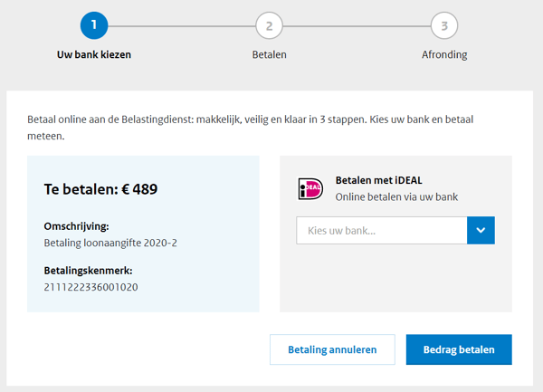Image resolution: width=543 pixels, height=392 pixels.
Task: Click the iDEAL logo icon
Action: [x=310, y=188]
